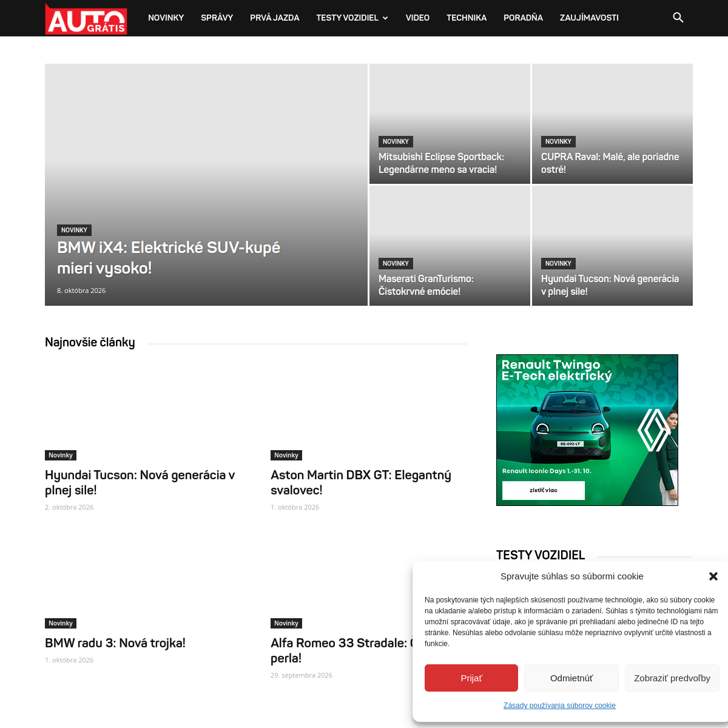
Task: Open featured Hyundai Tucson tile headline
Action: coord(610,285)
